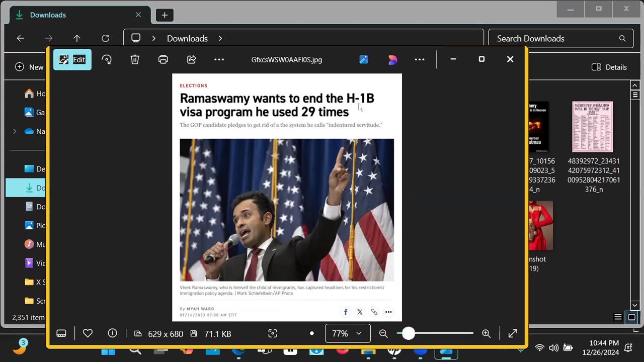Toggle the Details pane in File Explorer
Viewport: 644px width, 362px height.
pyautogui.click(x=609, y=67)
